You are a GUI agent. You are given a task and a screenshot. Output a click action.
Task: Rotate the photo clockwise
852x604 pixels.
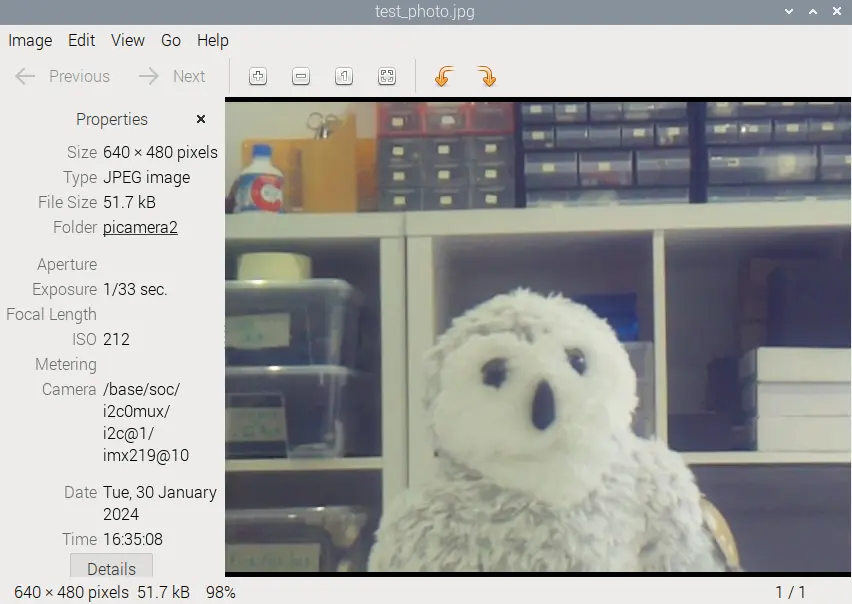tap(487, 76)
